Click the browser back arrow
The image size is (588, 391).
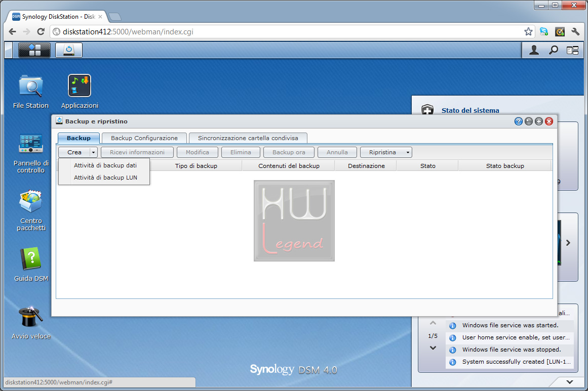(x=12, y=31)
